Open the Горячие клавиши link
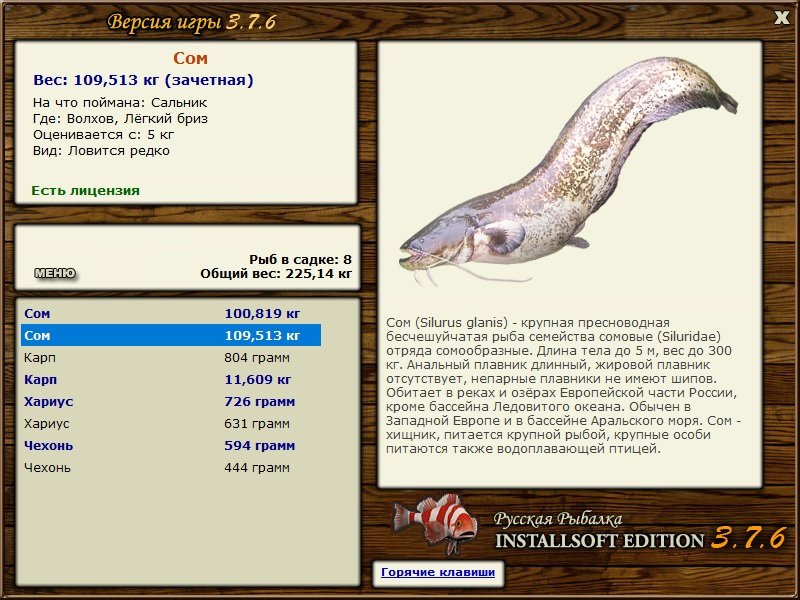The width and height of the screenshot is (800, 600). (x=438, y=572)
